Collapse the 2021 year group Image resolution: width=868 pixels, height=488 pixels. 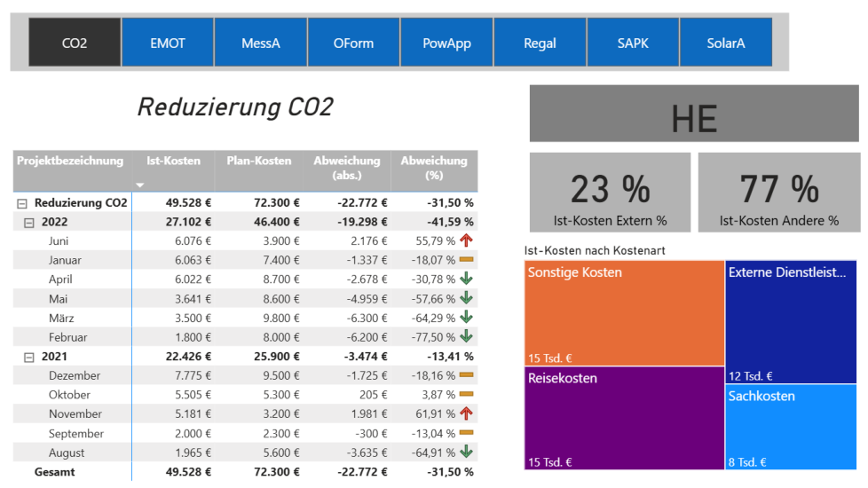tap(29, 357)
